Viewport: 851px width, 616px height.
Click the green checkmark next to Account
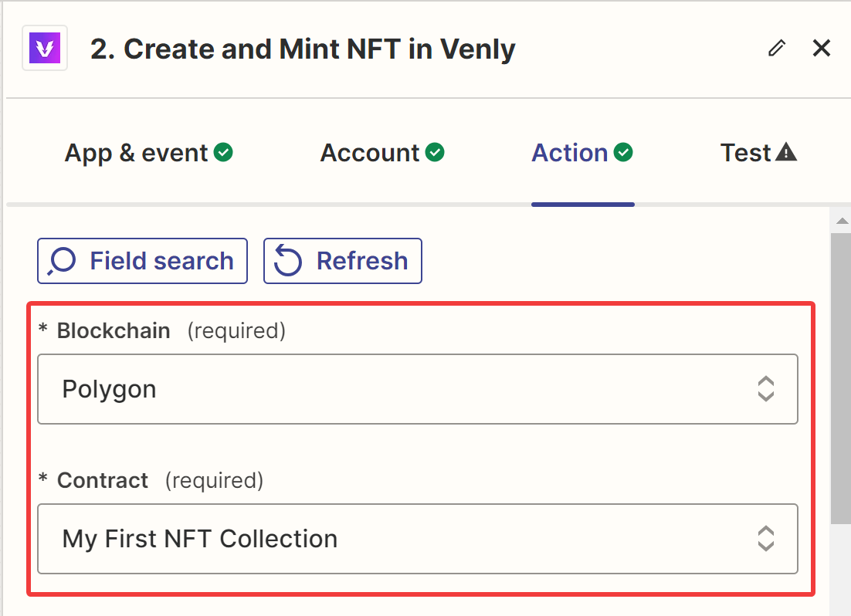[x=435, y=153]
